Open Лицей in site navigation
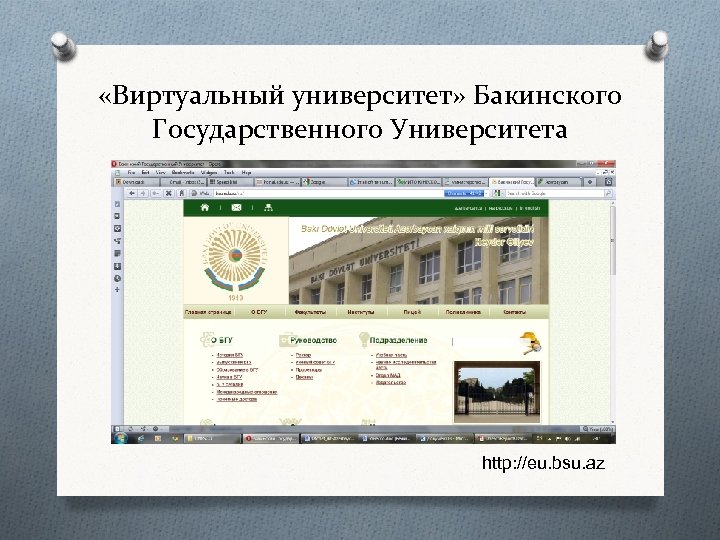Screen dimensions: 720x540 point(412,312)
